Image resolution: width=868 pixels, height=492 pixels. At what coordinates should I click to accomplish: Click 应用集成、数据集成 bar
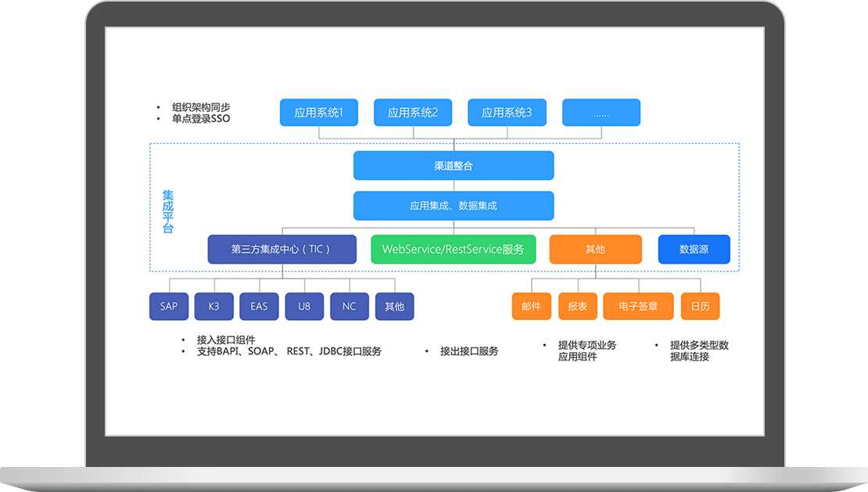click(454, 206)
